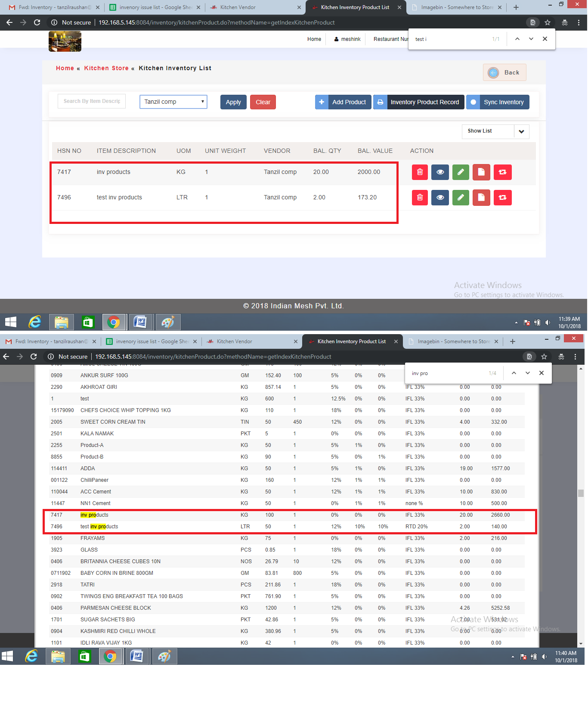Go to the next find result for 'test i'
Image resolution: width=588 pixels, height=701 pixels.
pos(531,39)
